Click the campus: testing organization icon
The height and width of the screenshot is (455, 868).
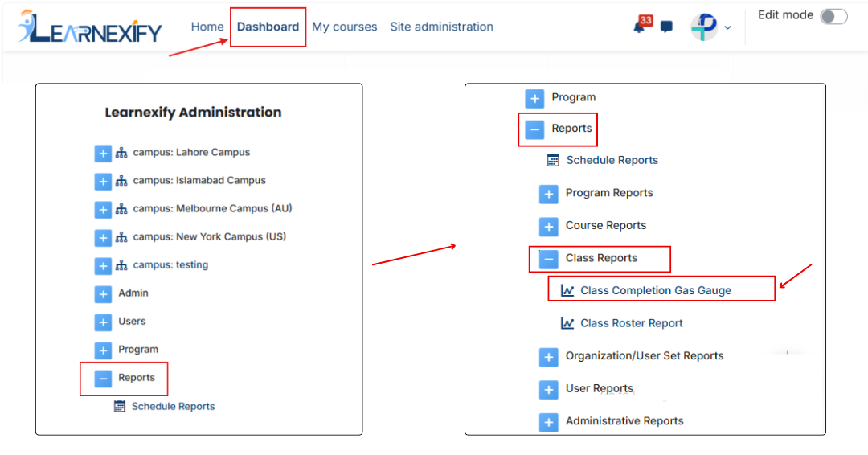tap(121, 266)
